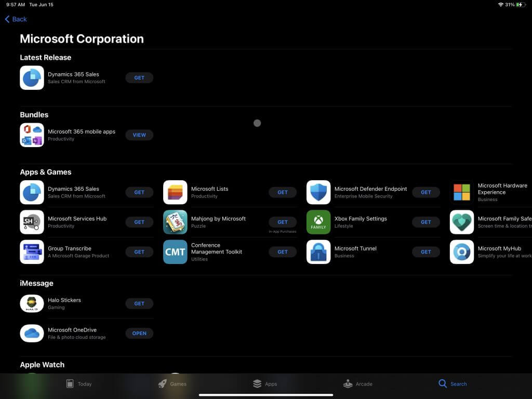Tap the Microsoft Services Hub title

pyautogui.click(x=77, y=219)
